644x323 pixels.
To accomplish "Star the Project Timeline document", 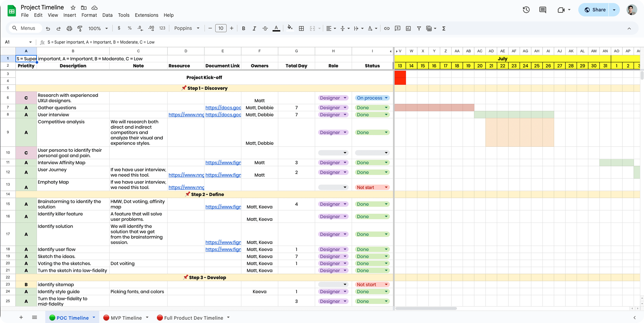I will pyautogui.click(x=73, y=8).
